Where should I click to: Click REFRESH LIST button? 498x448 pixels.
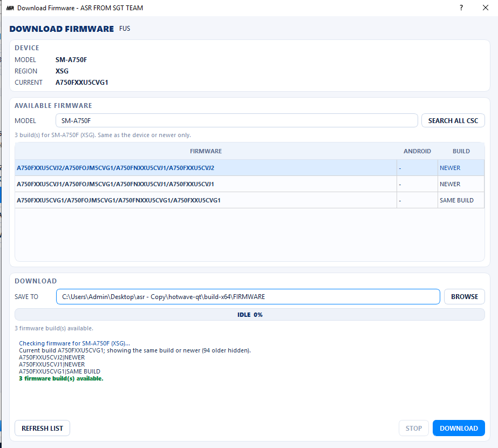42,428
